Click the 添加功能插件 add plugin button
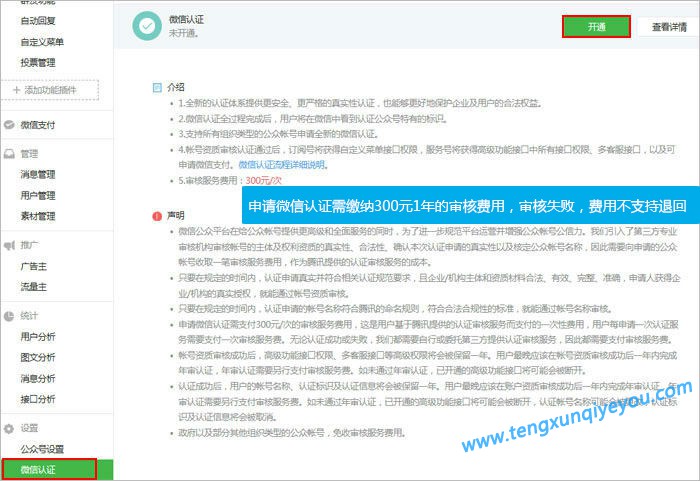This screenshot has height=481, width=700. pyautogui.click(x=50, y=90)
